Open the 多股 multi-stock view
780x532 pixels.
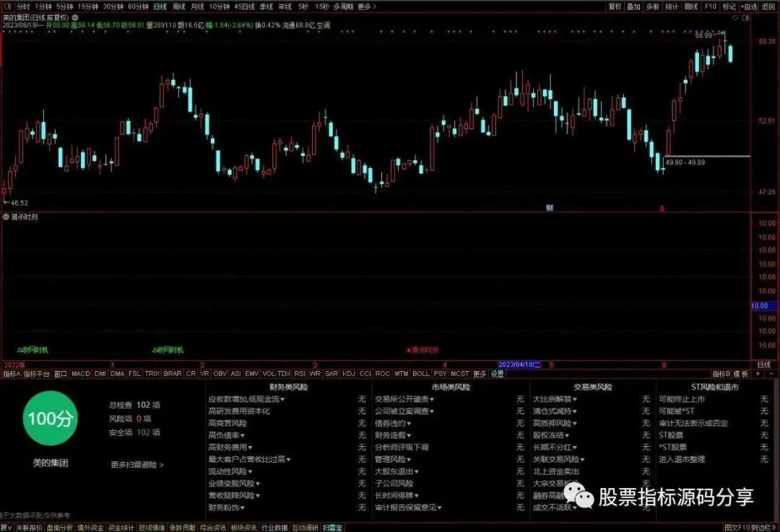point(653,7)
